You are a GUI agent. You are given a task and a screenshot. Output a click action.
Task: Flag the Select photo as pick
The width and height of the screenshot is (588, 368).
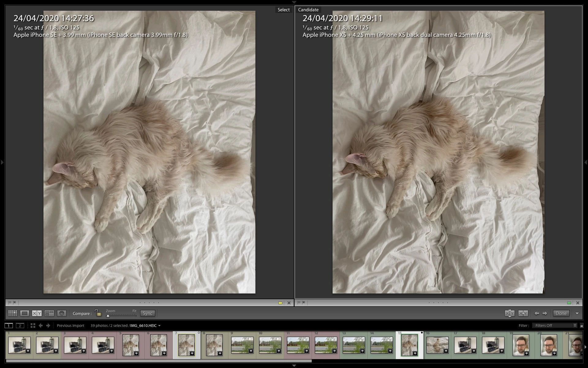click(10, 302)
